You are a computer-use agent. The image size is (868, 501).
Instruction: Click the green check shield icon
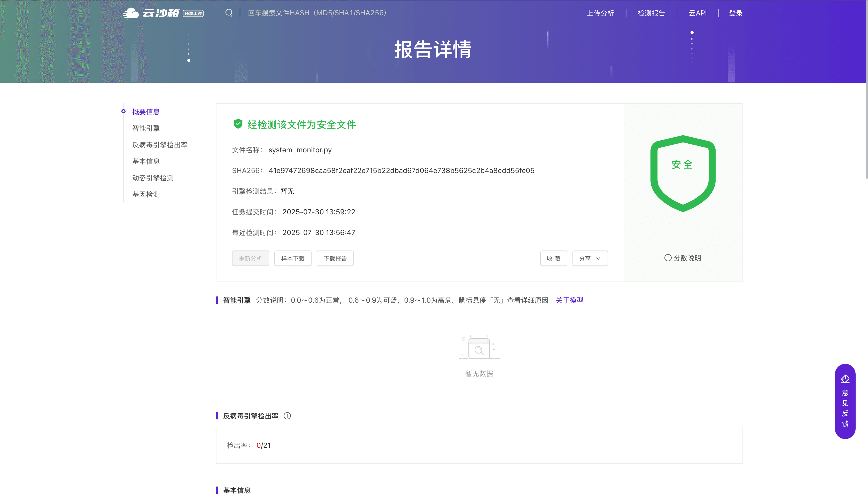click(x=238, y=124)
